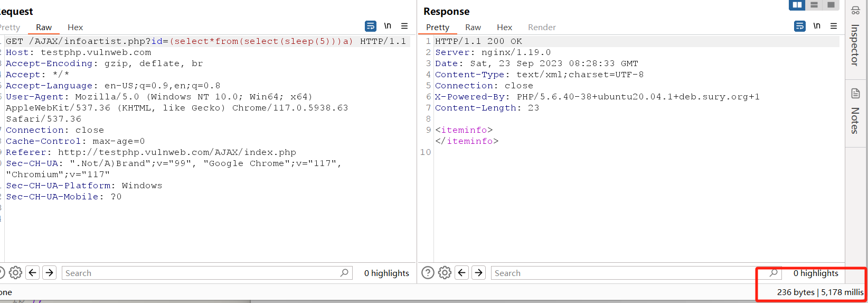
Task: Open the Notes side panel
Action: 855,112
